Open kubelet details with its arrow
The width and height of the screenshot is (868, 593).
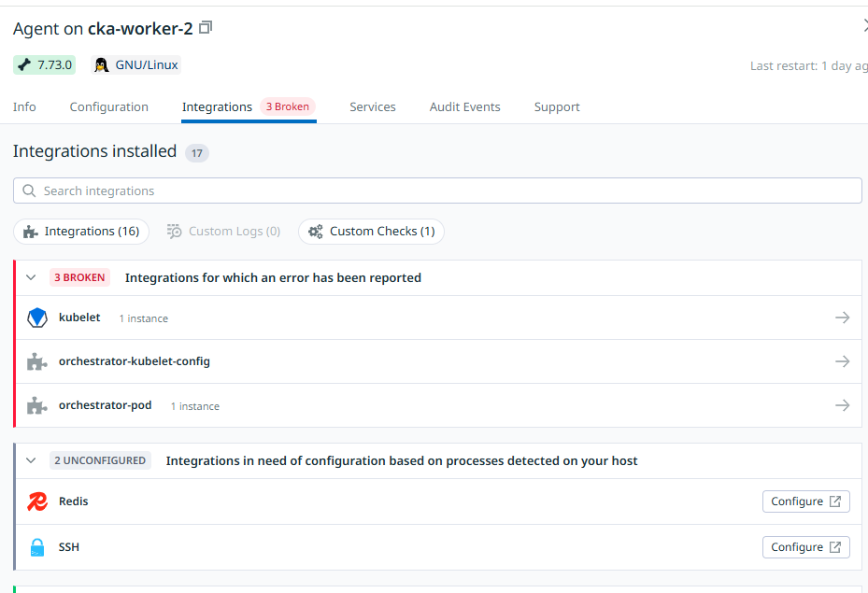842,318
